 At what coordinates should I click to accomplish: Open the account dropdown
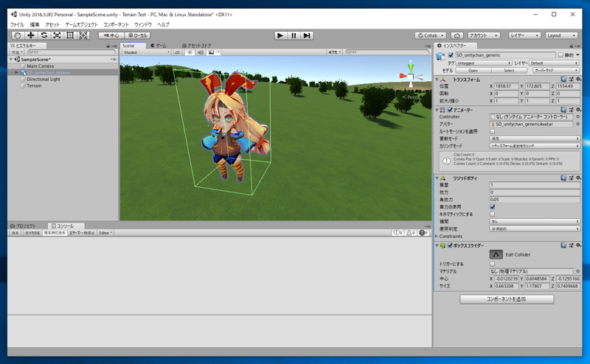pos(484,35)
